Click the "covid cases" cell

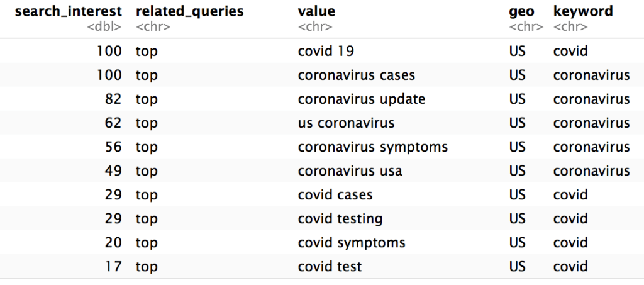coord(335,195)
